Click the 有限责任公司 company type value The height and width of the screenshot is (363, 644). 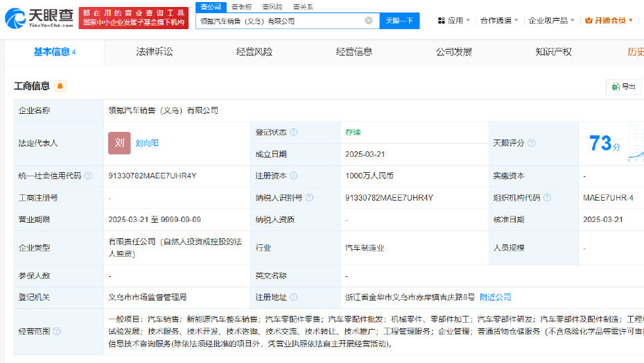[x=175, y=248]
